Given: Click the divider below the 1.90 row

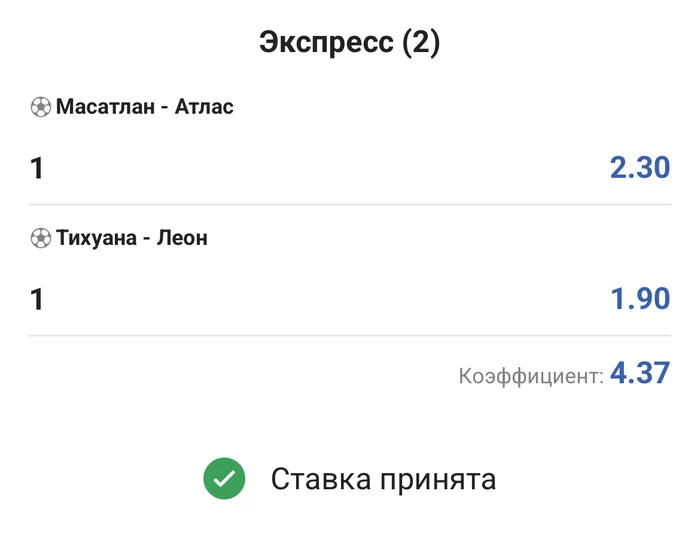Looking at the screenshot, I should 350,335.
